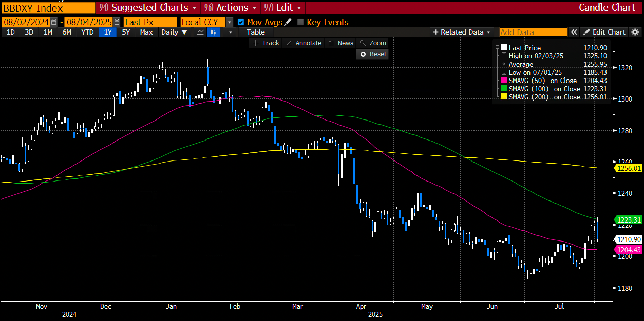Select the 5Y time range tab
This screenshot has width=644, height=321.
126,32
